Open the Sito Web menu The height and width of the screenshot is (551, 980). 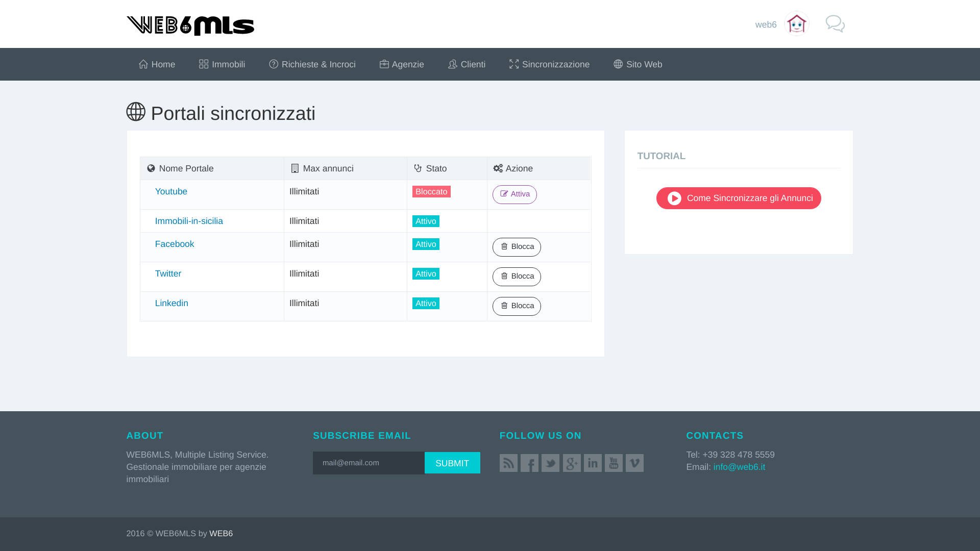coord(638,64)
